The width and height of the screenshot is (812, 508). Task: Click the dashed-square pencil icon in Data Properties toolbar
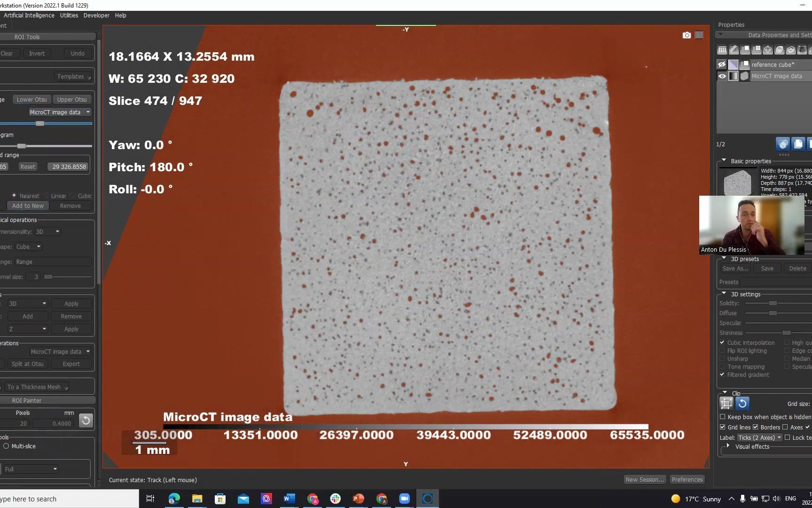click(x=734, y=49)
